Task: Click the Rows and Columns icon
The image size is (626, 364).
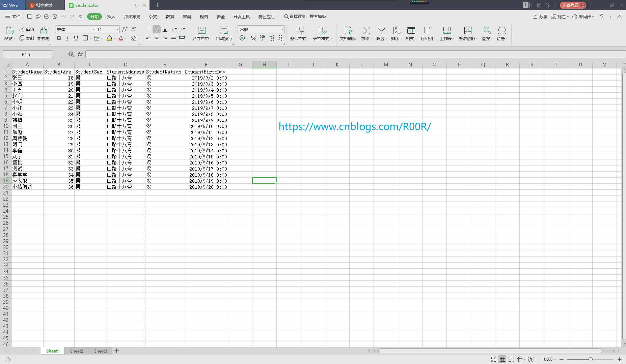Action: click(428, 30)
